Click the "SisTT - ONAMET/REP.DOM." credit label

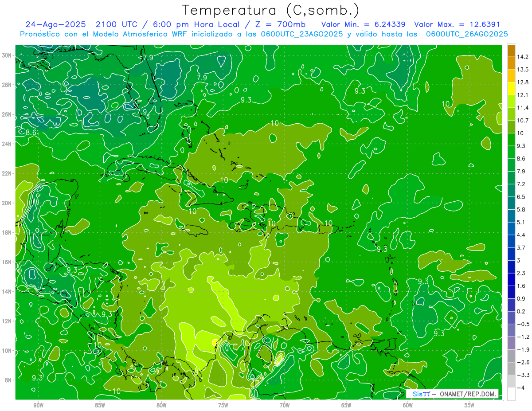coord(452,394)
